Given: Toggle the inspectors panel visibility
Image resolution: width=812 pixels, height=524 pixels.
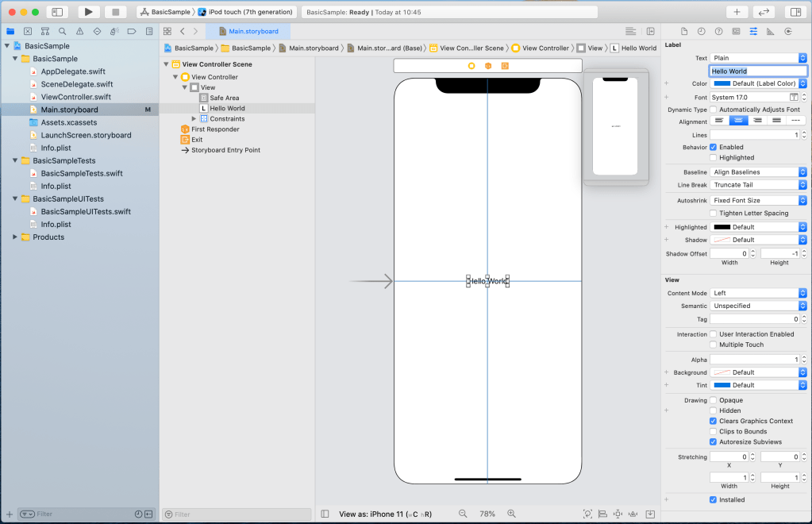Looking at the screenshot, I should coord(794,12).
